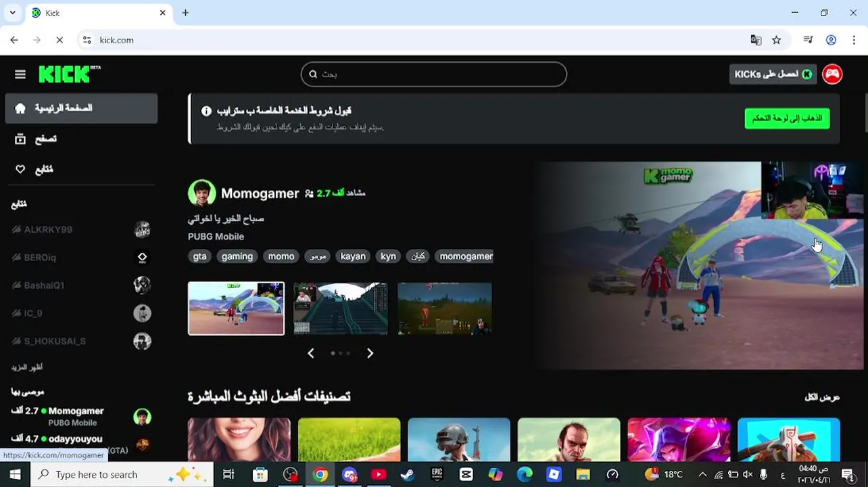The image size is (868, 487).
Task: Select the momo tag
Action: [x=281, y=256]
